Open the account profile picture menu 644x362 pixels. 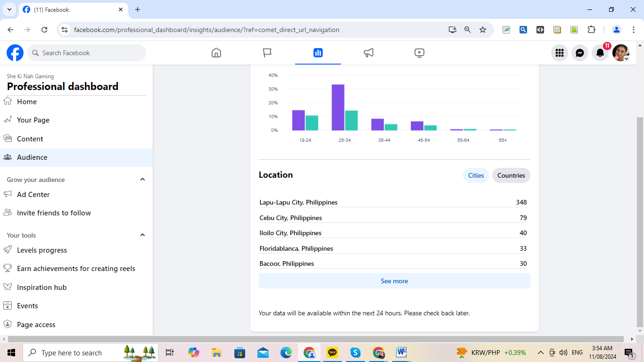(621, 53)
